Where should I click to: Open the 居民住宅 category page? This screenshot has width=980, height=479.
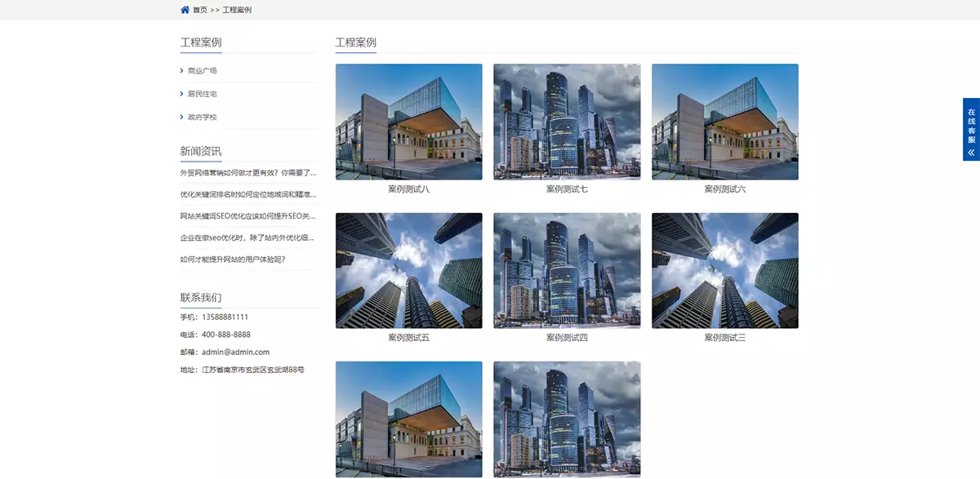202,93
